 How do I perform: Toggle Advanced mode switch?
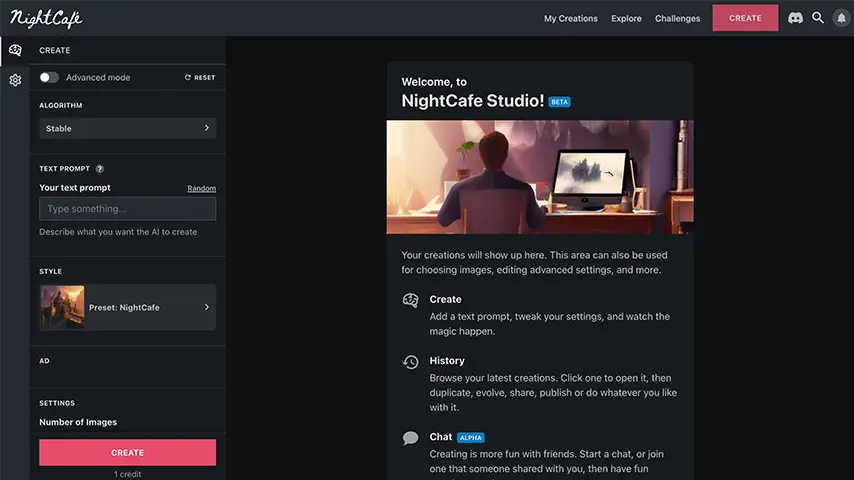point(49,77)
